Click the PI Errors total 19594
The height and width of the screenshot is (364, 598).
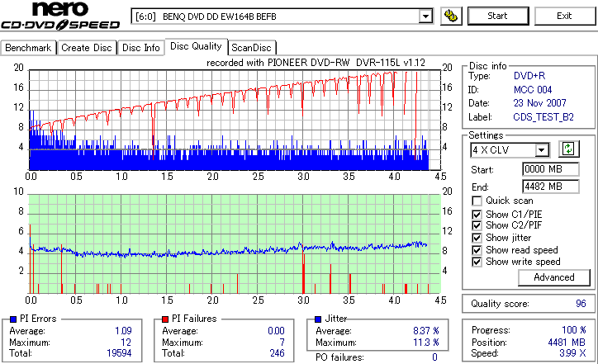click(119, 353)
